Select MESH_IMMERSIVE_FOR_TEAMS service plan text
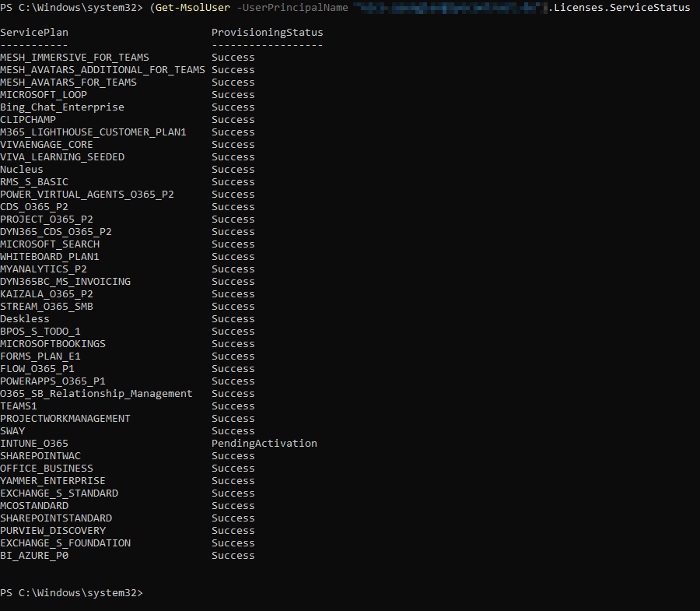Viewport: 700px width, 611px height. [75, 58]
